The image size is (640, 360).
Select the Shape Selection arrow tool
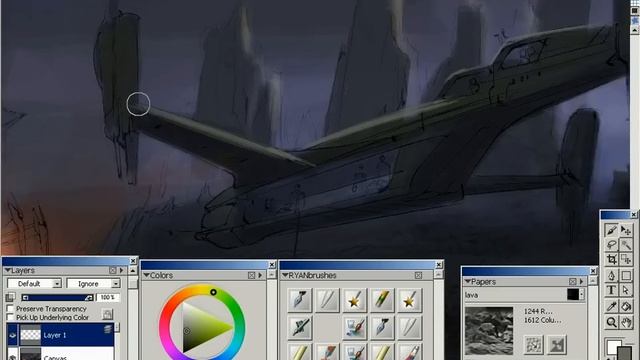pos(626,290)
